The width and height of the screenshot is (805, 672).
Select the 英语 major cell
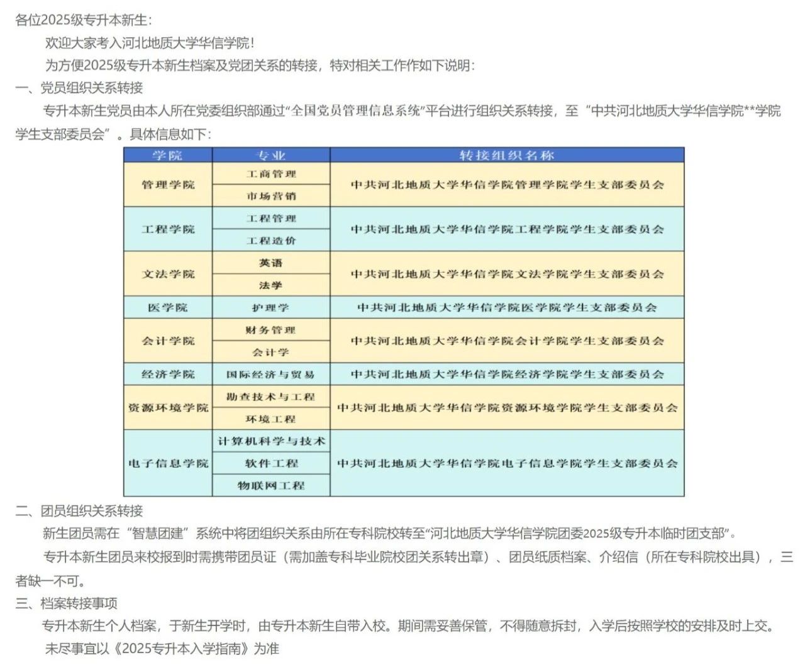[x=271, y=263]
